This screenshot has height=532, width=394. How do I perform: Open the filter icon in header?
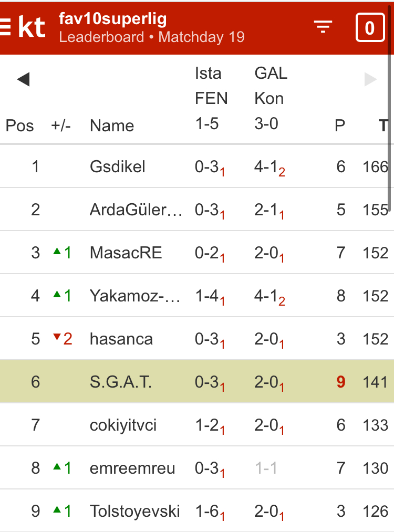323,27
